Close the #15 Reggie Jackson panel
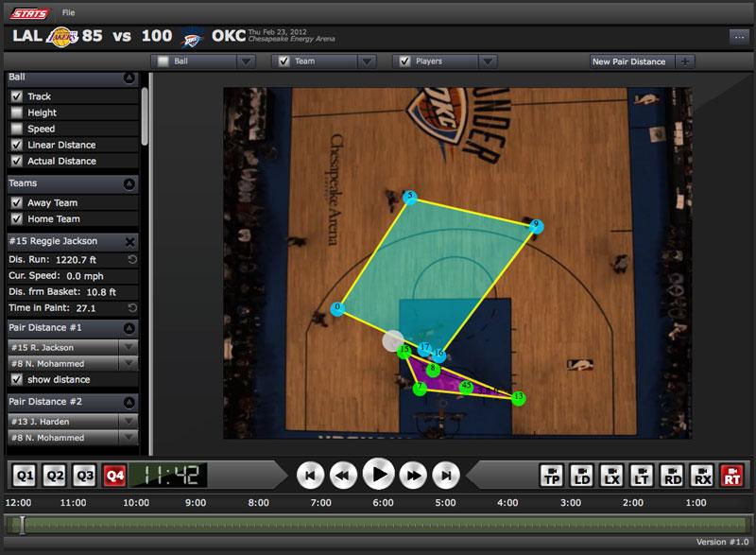Image resolution: width=756 pixels, height=555 pixels. pos(130,241)
